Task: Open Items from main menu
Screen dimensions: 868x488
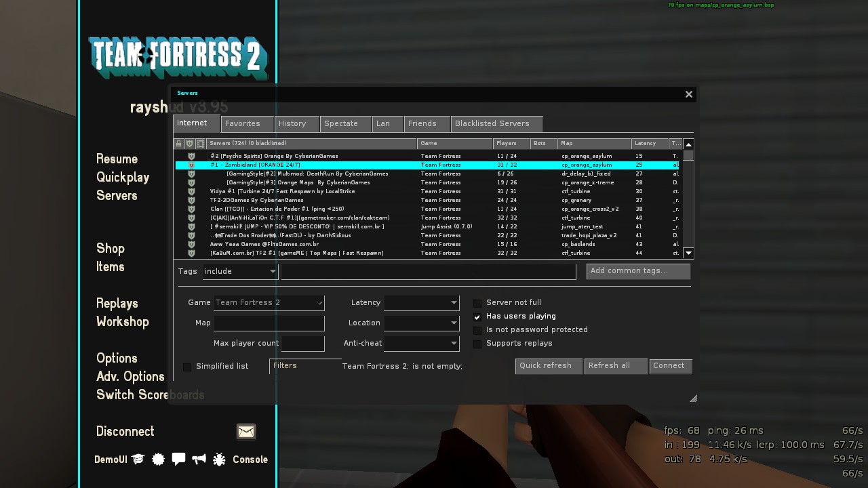Action: (111, 267)
